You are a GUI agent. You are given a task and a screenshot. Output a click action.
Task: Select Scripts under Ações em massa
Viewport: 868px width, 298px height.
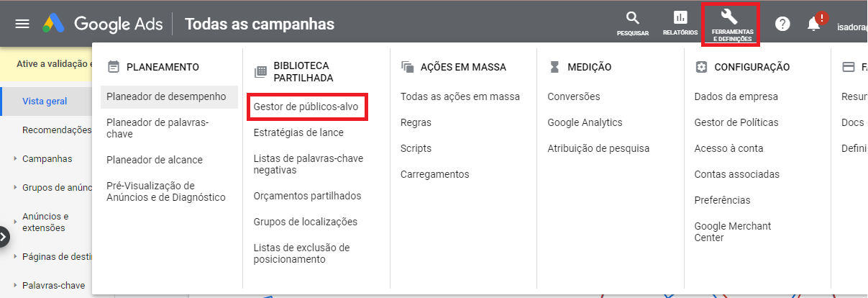(x=416, y=148)
